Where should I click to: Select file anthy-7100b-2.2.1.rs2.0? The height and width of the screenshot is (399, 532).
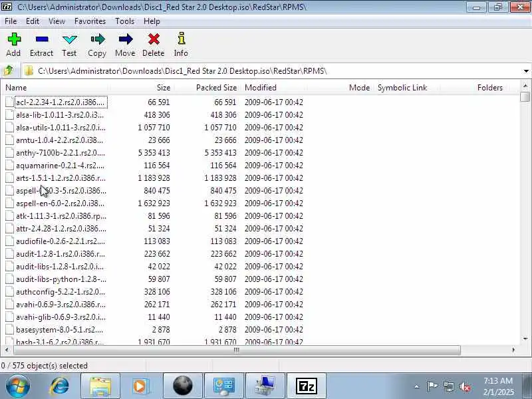tap(61, 153)
